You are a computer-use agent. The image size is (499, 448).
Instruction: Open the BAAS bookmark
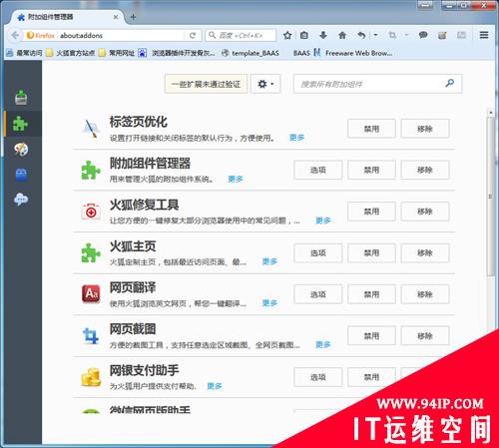[301, 53]
